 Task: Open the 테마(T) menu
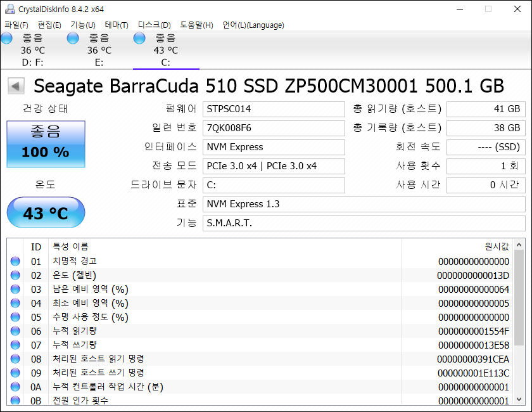point(117,25)
